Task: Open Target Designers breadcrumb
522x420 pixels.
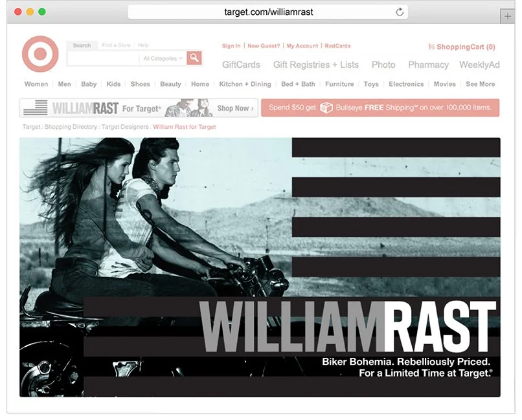Action: click(x=125, y=127)
